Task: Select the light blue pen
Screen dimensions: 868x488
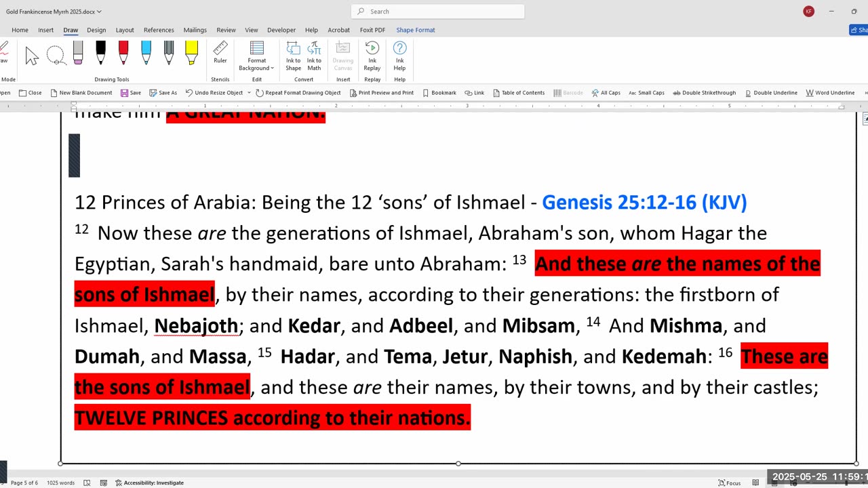Action: tap(146, 54)
